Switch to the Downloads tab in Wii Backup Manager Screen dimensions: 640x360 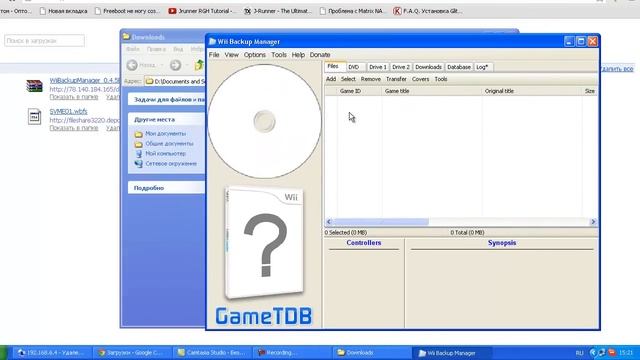click(428, 67)
